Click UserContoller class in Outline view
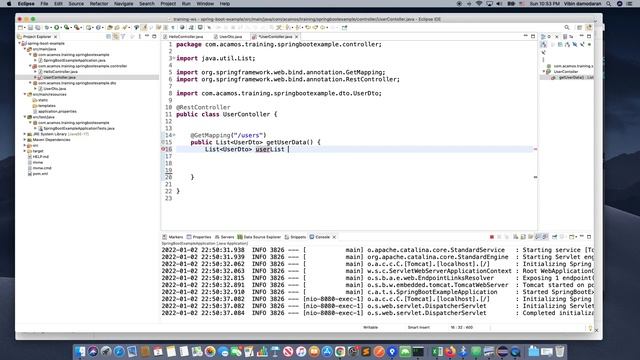Image resolution: width=640 pixels, height=360 pixels. tap(566, 71)
